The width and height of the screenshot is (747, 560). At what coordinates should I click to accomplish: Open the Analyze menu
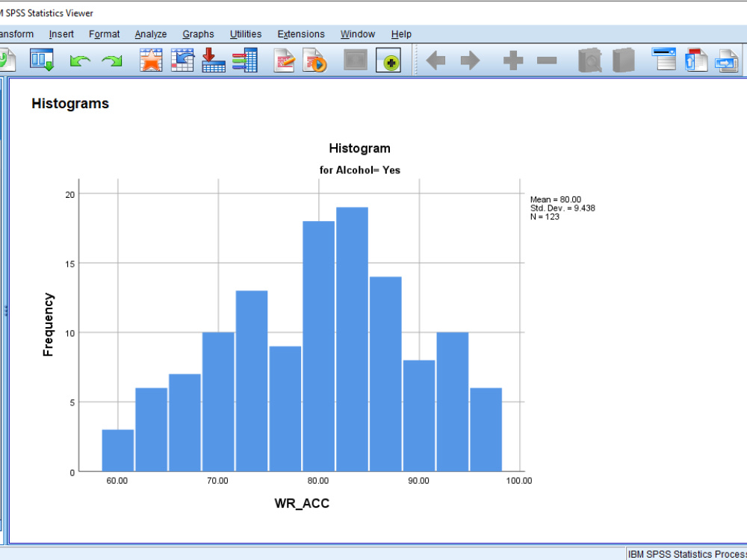pyautogui.click(x=150, y=34)
